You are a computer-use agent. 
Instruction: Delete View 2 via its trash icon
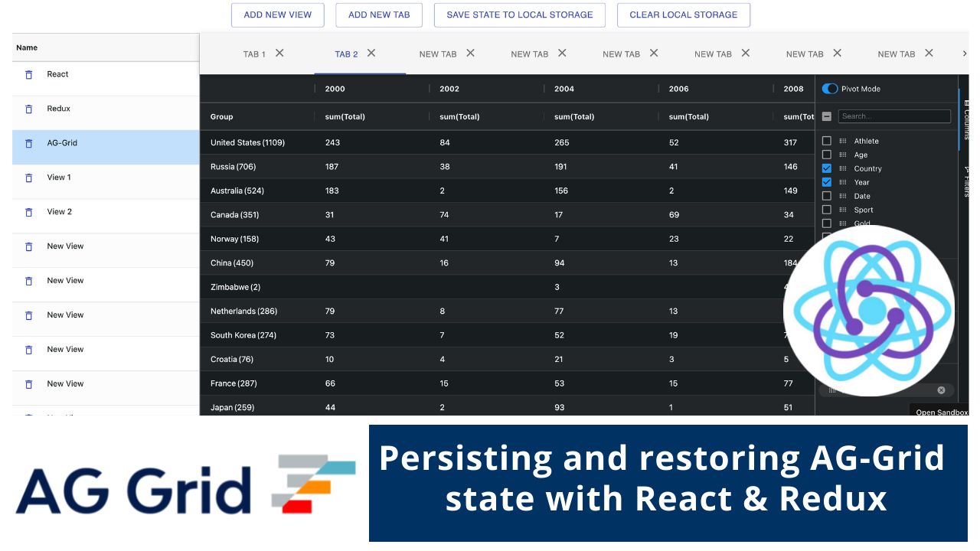(x=29, y=212)
